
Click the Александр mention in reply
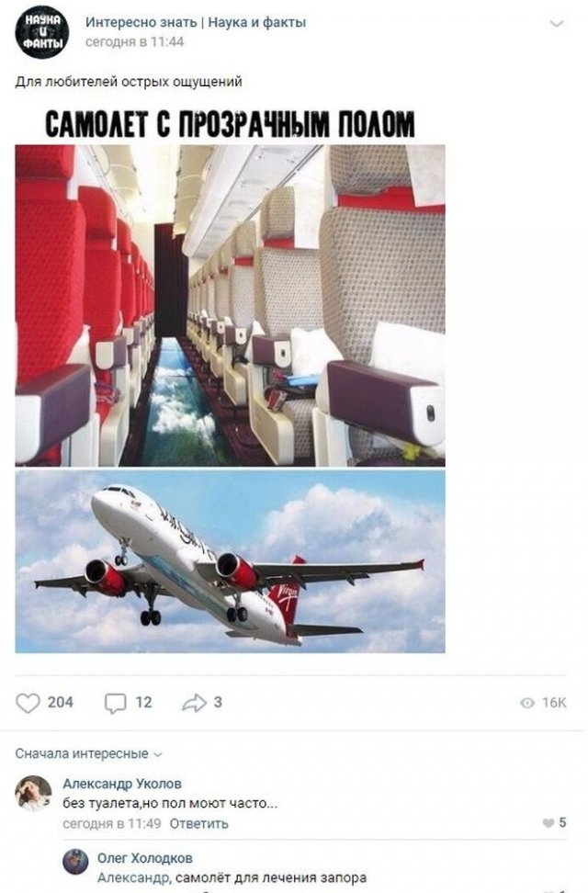tap(133, 877)
